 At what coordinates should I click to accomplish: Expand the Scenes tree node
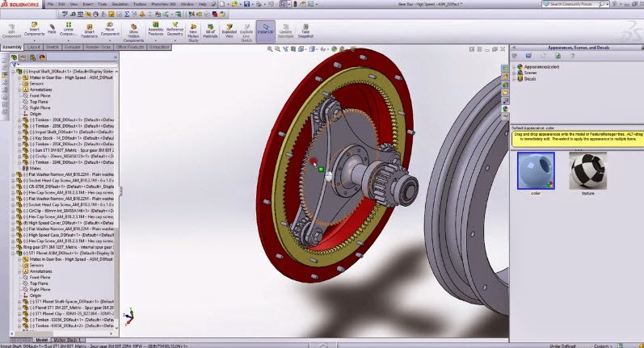point(514,73)
